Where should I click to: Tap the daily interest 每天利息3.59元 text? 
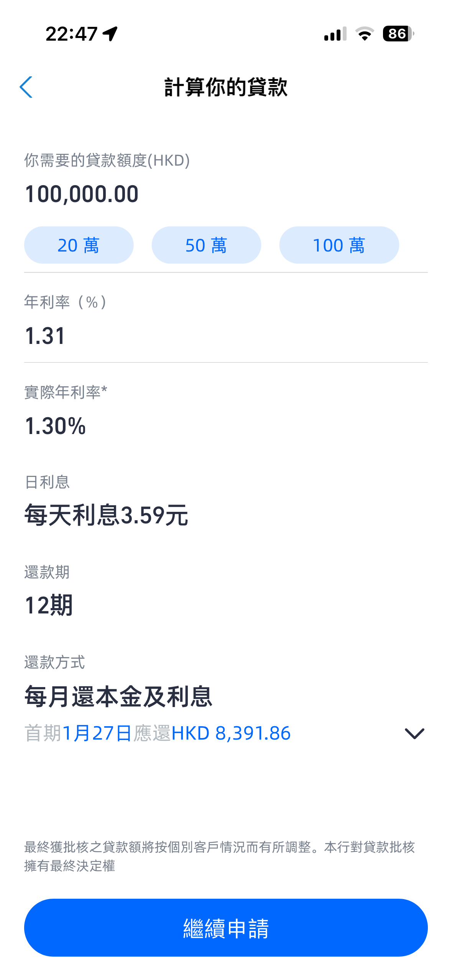pos(106,515)
